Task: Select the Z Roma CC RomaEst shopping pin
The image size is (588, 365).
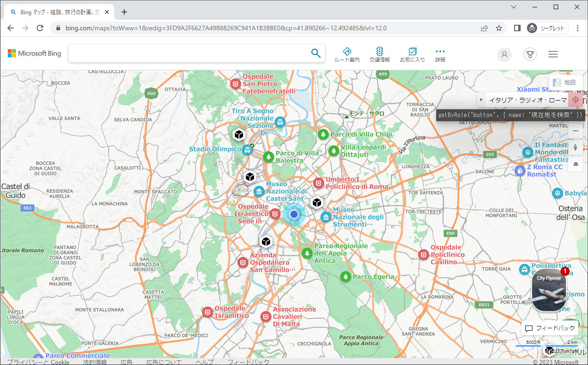Action: pyautogui.click(x=519, y=171)
